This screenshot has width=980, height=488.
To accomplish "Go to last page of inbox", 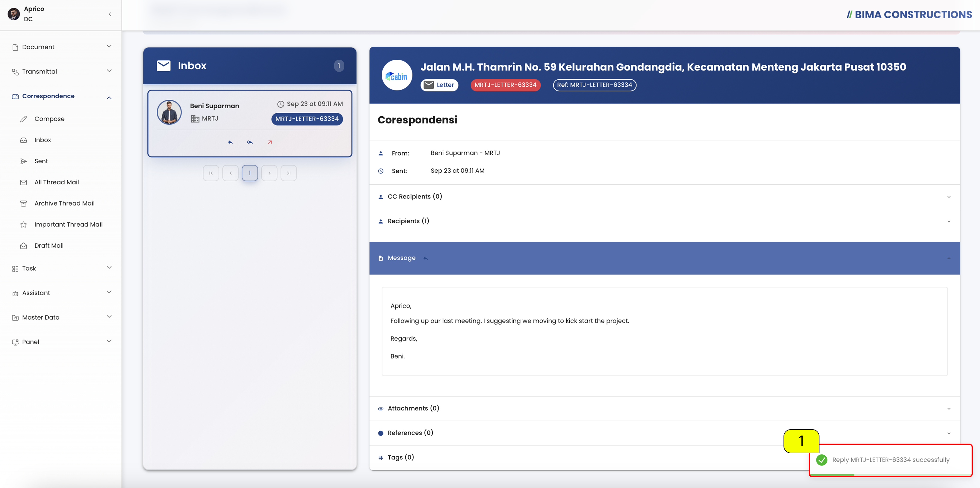I will [289, 173].
